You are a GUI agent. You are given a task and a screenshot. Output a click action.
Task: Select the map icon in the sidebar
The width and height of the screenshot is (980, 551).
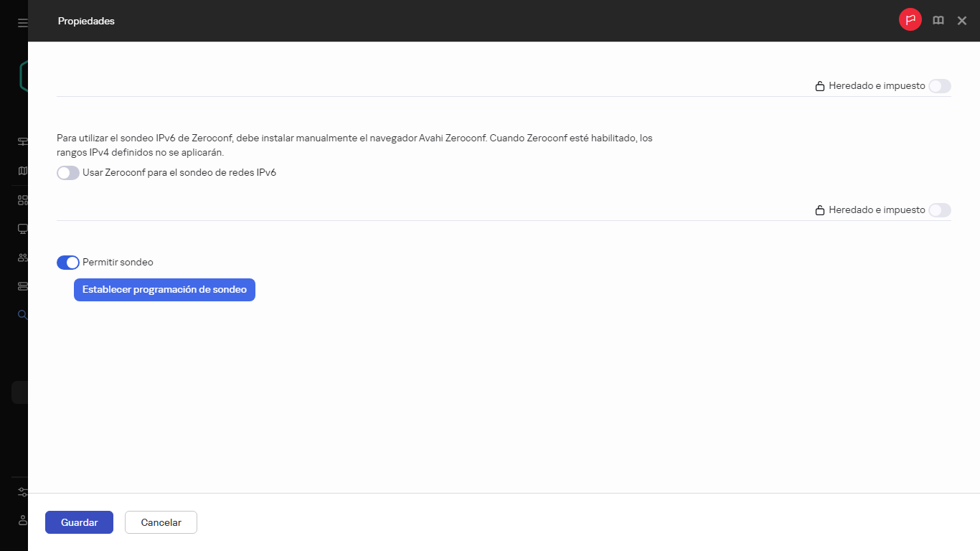coord(23,171)
